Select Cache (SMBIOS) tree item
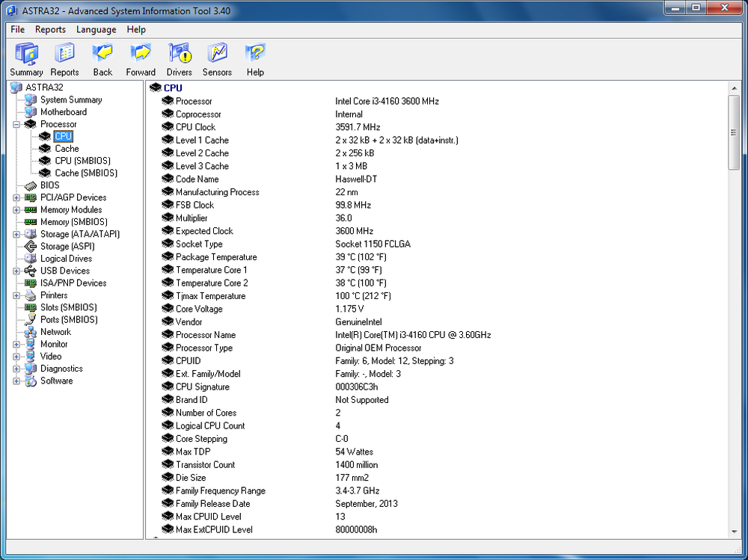The height and width of the screenshot is (560, 748). (x=86, y=173)
